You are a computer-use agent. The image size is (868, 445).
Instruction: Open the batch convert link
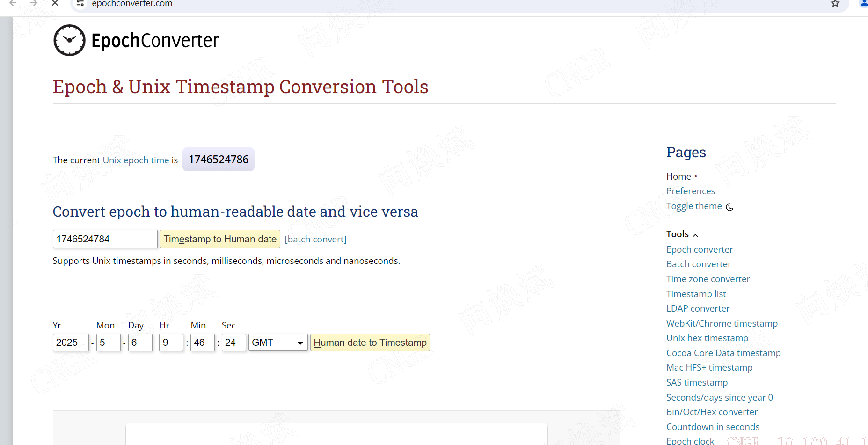coord(315,239)
